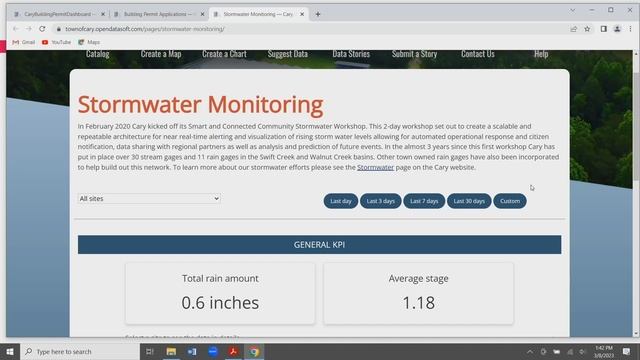Open the tab search chevron
The height and width of the screenshot is (360, 640).
[x=572, y=11]
